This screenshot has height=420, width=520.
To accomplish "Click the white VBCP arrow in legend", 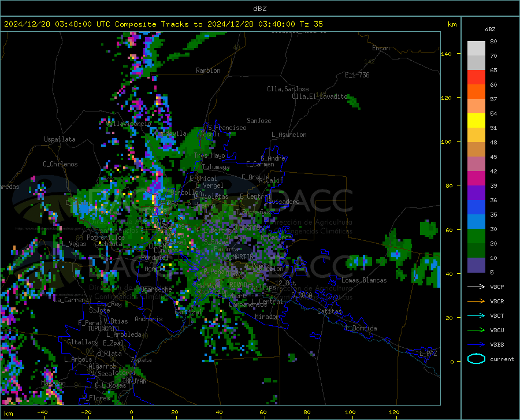I will [x=476, y=287].
